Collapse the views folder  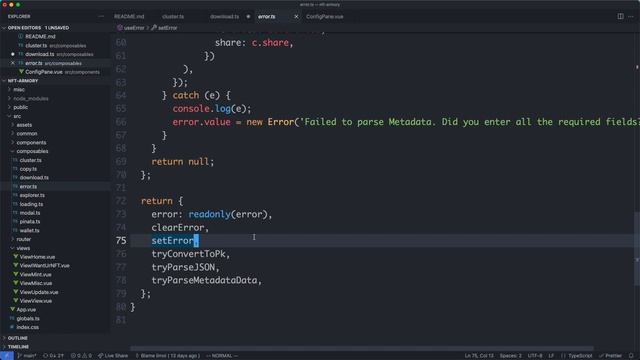[x=23, y=248]
